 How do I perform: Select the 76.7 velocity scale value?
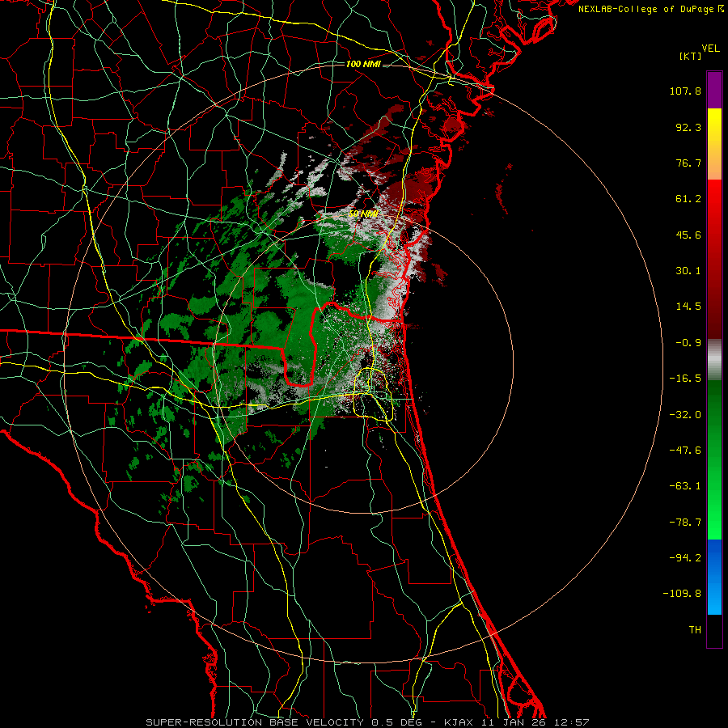click(688, 163)
